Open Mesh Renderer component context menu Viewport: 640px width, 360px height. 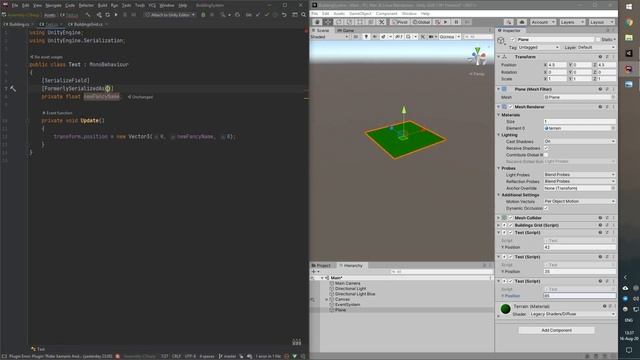pyautogui.click(x=613, y=107)
